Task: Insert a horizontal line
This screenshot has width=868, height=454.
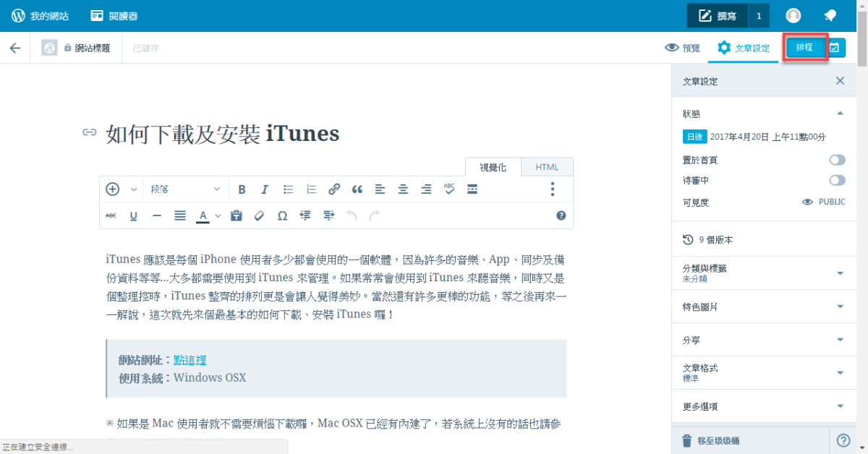Action: [157, 215]
